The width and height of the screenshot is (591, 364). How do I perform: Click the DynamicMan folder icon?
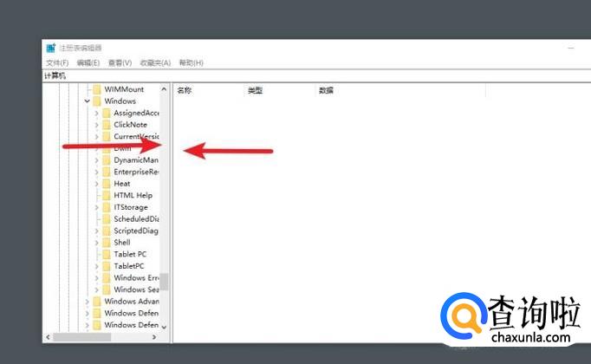(x=107, y=160)
